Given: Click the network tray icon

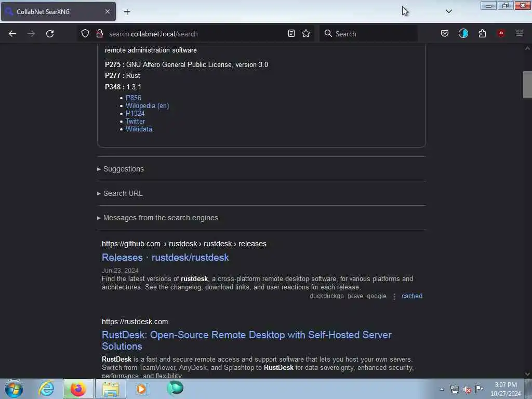Looking at the screenshot, I should point(454,390).
